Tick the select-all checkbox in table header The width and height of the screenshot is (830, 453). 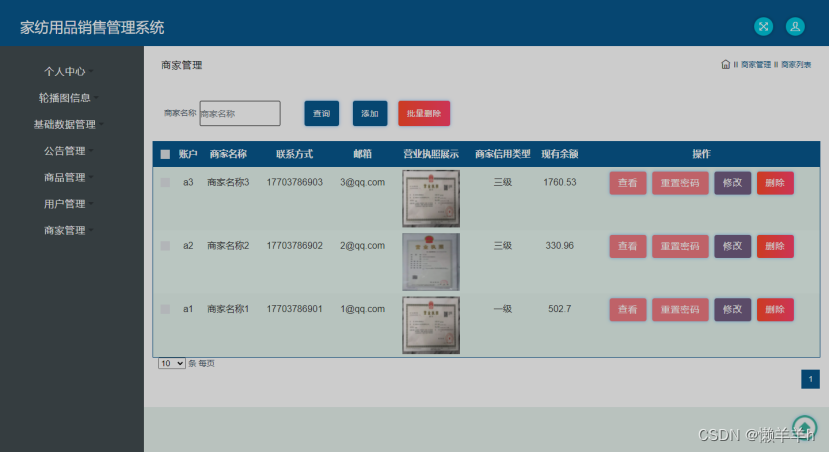(x=165, y=155)
